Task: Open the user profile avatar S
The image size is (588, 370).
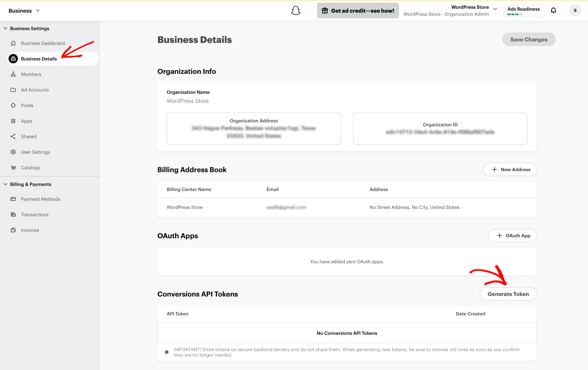Action: click(575, 11)
